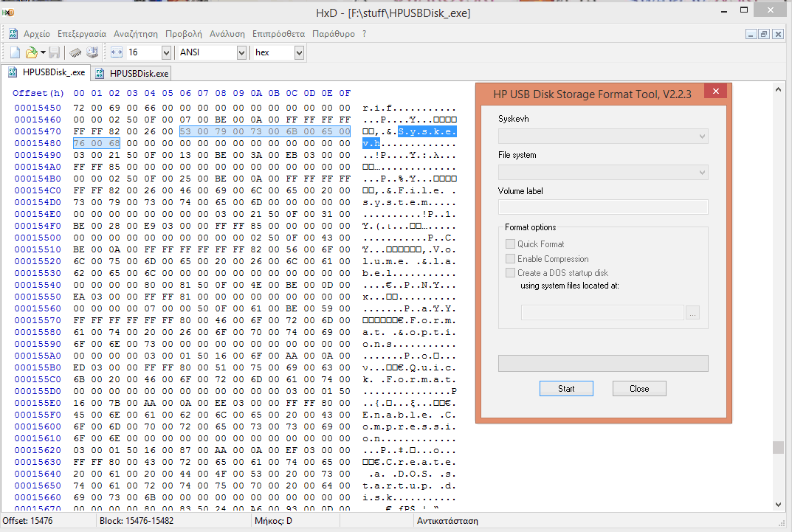Screen dimensions: 792x532
Task: Toggle the Enable Compression checkbox
Action: click(510, 259)
